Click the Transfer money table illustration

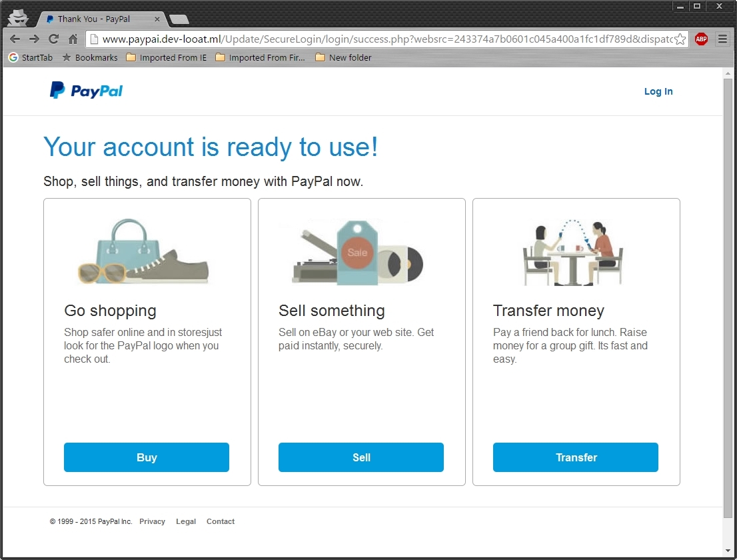[x=573, y=252]
